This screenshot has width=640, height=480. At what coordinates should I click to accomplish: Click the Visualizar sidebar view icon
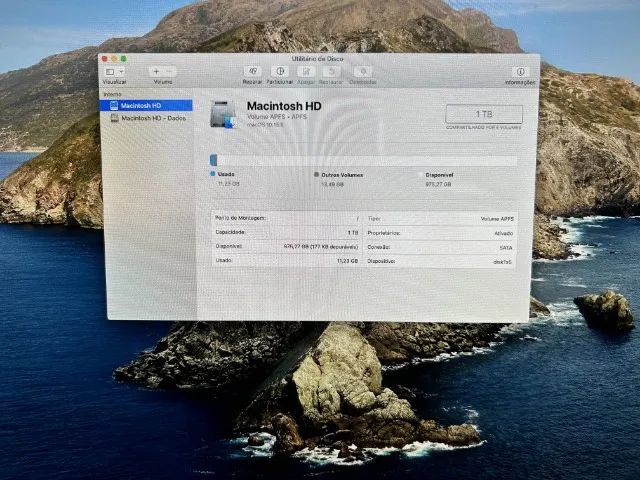click(x=110, y=72)
